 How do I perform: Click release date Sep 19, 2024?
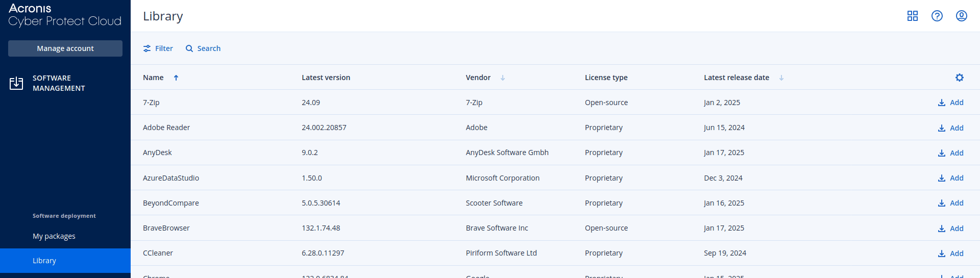(x=725, y=253)
